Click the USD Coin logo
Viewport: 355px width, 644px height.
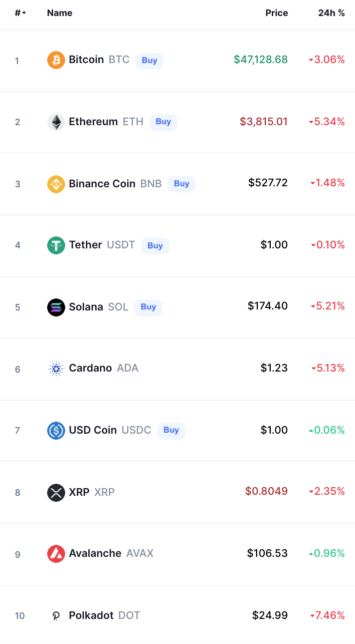point(56,430)
